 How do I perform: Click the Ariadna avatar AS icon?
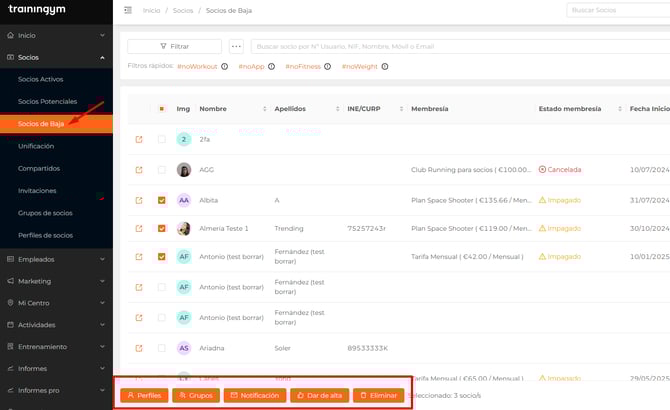click(184, 348)
